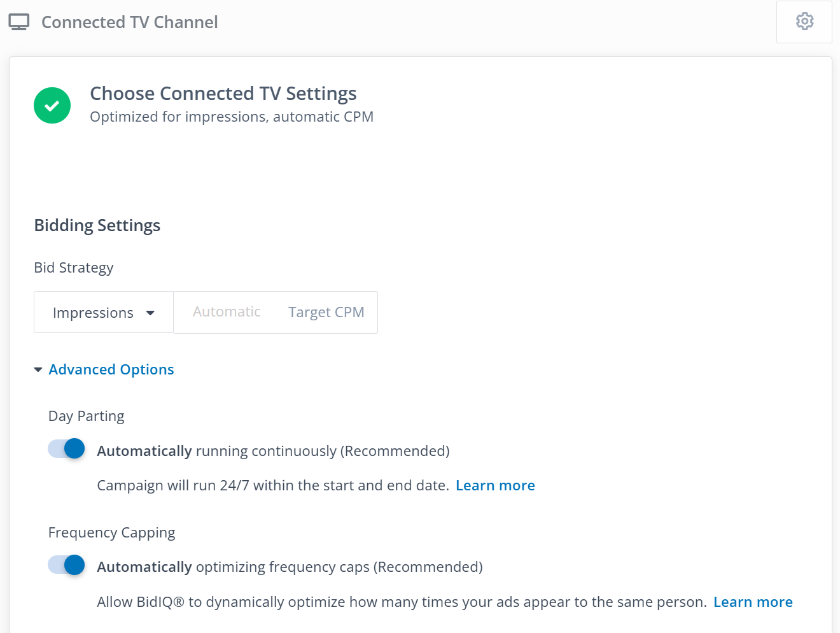Screen dimensions: 840x633
Task: Click the 'Optimized for impressions' summary text
Action: (231, 117)
